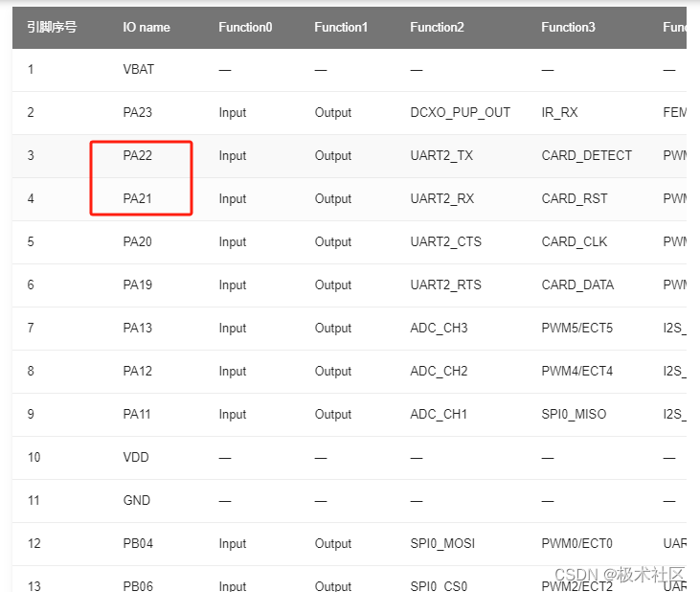
Task: Click the Output cell in PA11 row
Action: (333, 415)
